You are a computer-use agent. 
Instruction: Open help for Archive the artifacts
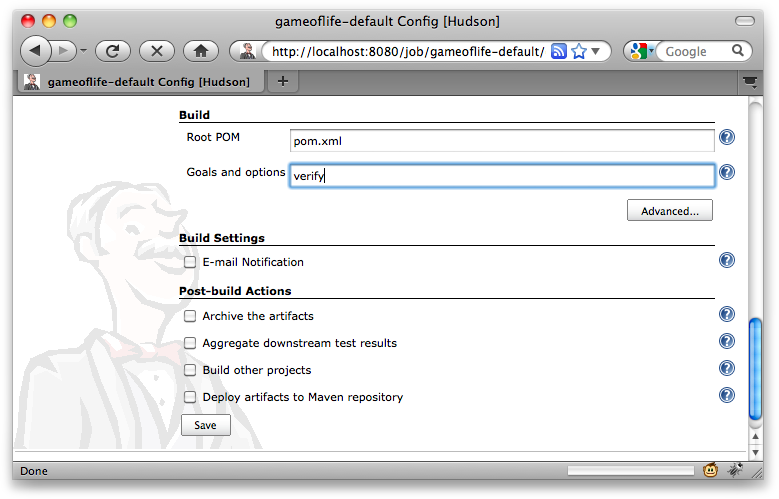click(727, 314)
